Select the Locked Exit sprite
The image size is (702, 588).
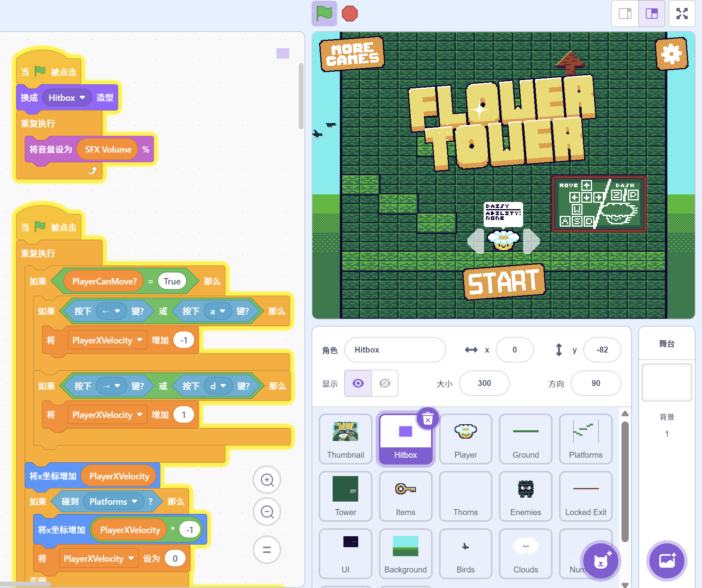[x=586, y=496]
